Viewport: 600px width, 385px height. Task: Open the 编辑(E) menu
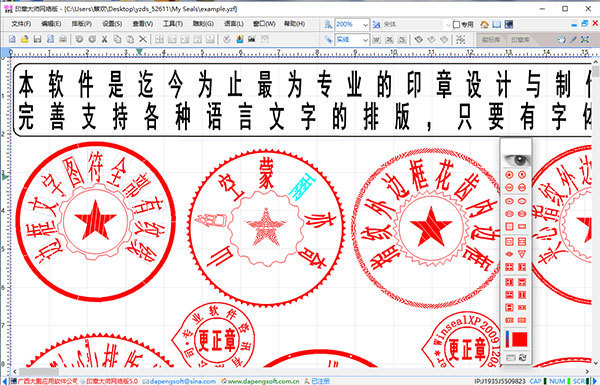pos(51,24)
